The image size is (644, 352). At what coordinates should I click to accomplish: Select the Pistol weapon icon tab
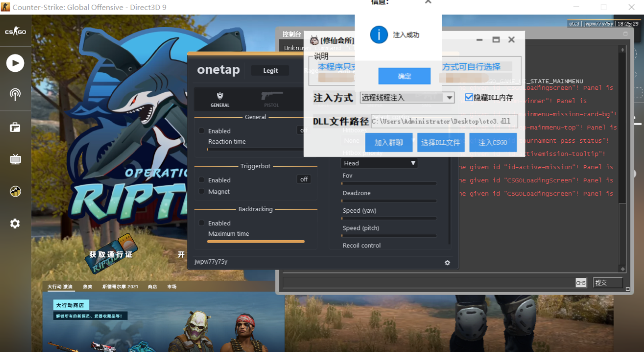tap(271, 98)
